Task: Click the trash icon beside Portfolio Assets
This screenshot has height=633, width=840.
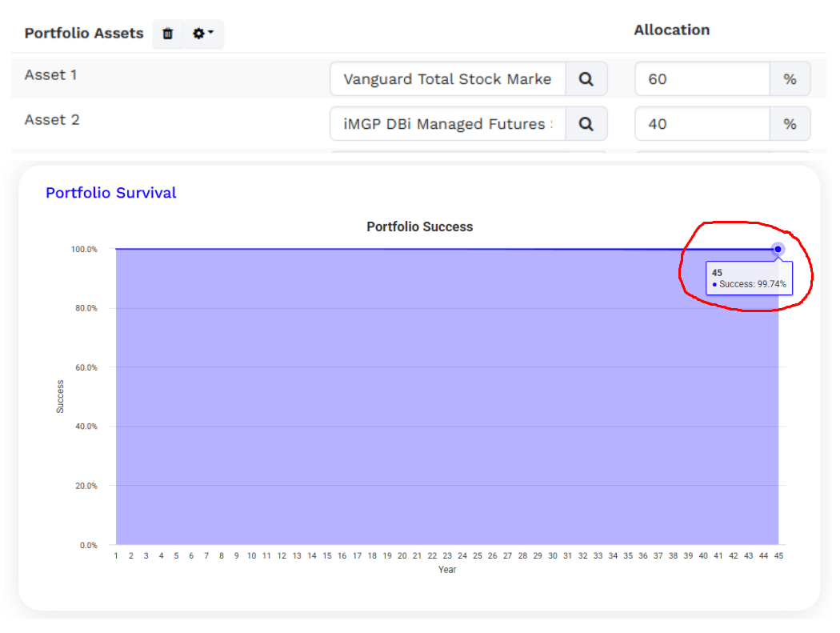Action: 168,34
